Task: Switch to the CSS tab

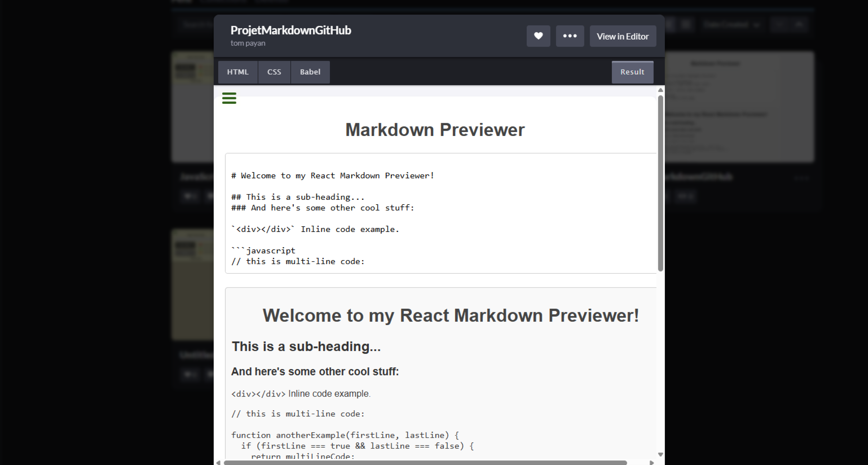Action: [x=274, y=72]
